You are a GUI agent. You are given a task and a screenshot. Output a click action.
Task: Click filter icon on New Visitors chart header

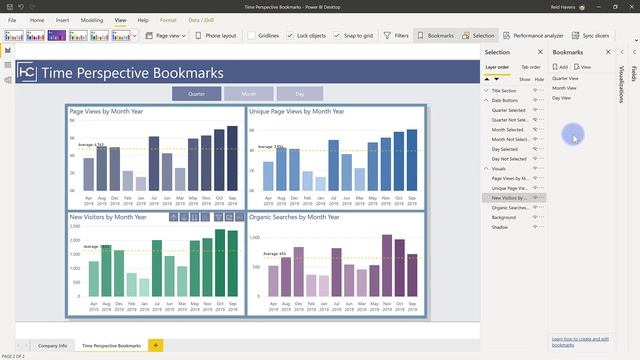tap(219, 217)
